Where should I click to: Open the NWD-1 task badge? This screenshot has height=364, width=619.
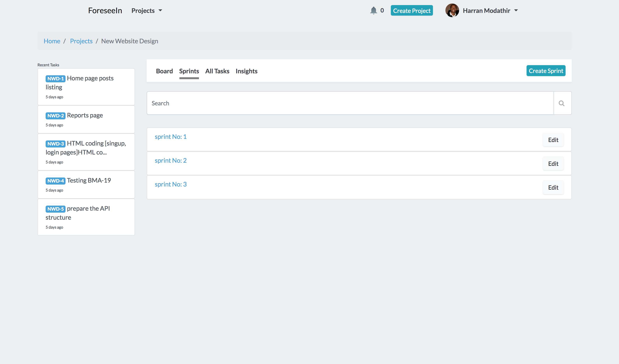click(x=55, y=79)
